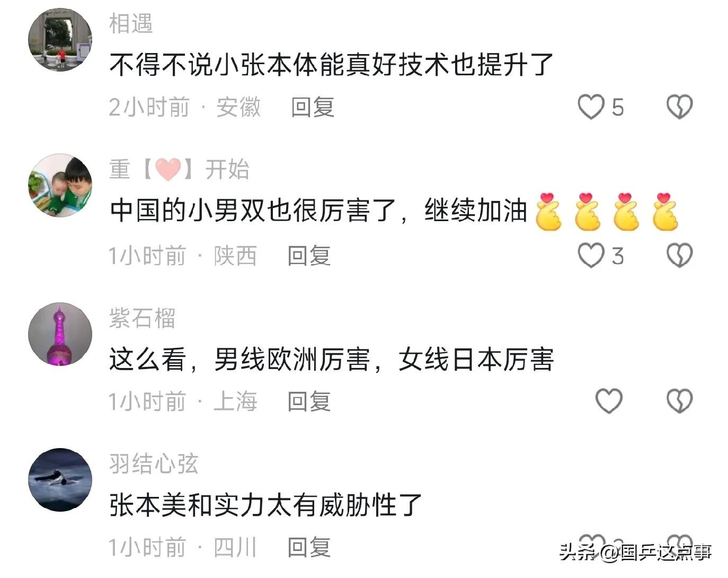The width and height of the screenshot is (728, 578).
Task: Select the comment text 张本美和实力太有威胁性了
Action: (265, 505)
